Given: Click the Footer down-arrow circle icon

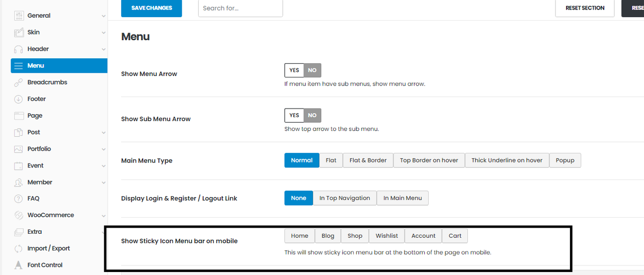Looking at the screenshot, I should tap(19, 99).
